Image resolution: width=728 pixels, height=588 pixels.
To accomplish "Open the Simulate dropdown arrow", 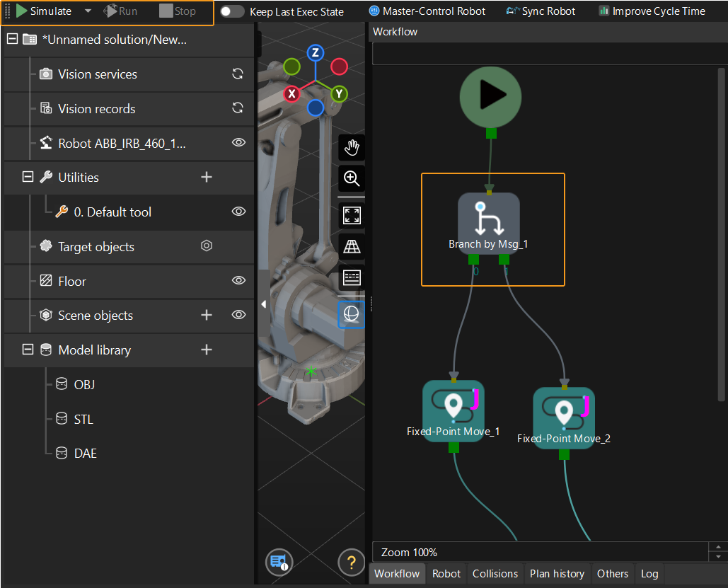I will pos(88,11).
